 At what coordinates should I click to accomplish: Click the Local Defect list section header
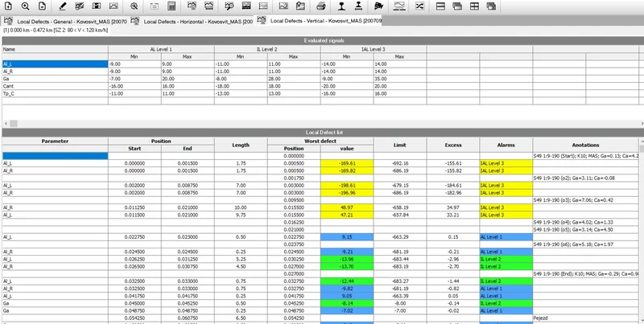pyautogui.click(x=323, y=133)
